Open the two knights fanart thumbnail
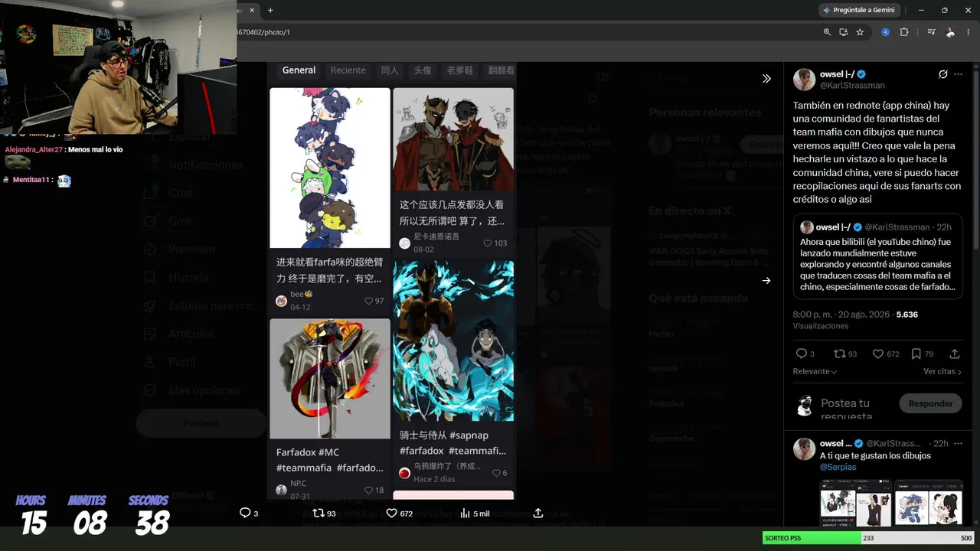Viewport: 980px width, 551px height. (453, 139)
